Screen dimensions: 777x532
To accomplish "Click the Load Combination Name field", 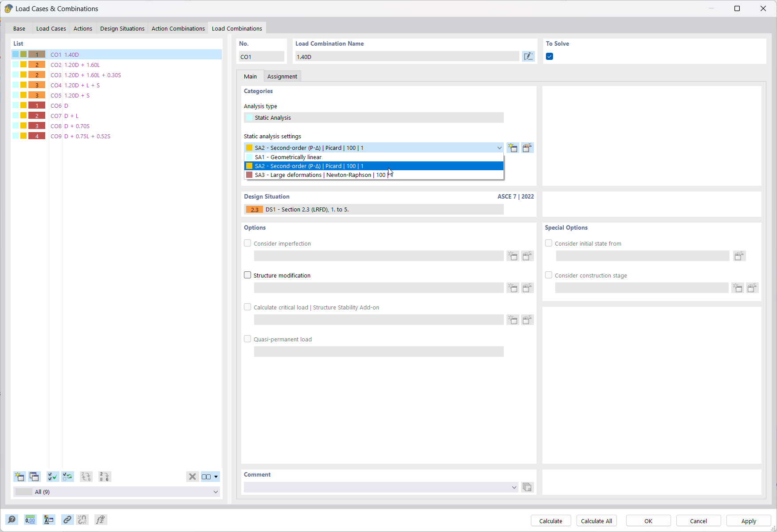I will pos(407,56).
